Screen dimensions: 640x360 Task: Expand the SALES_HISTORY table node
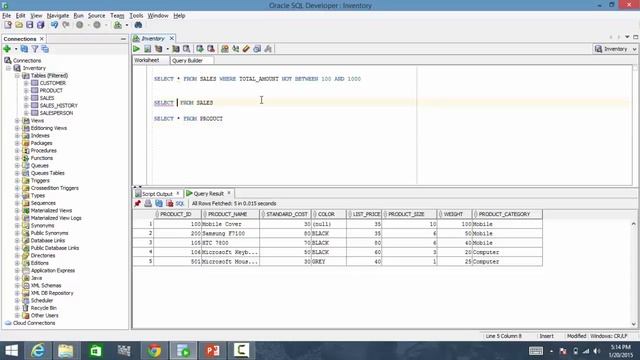pyautogui.click(x=26, y=106)
